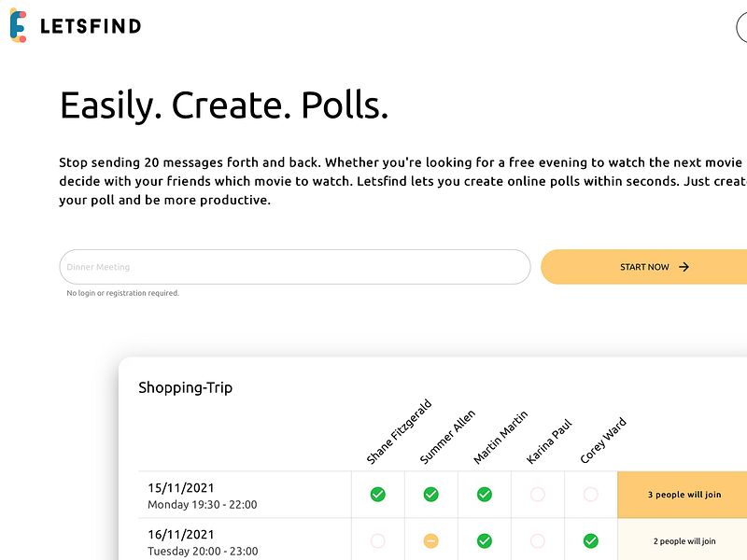Open the LETSFIND wordmark home link

(91, 26)
